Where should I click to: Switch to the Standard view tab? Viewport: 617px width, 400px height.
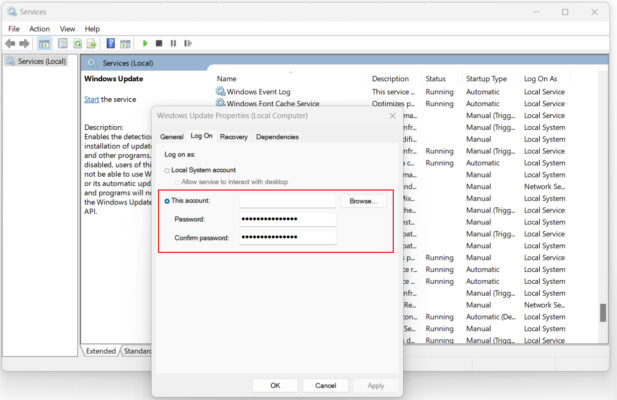(137, 351)
